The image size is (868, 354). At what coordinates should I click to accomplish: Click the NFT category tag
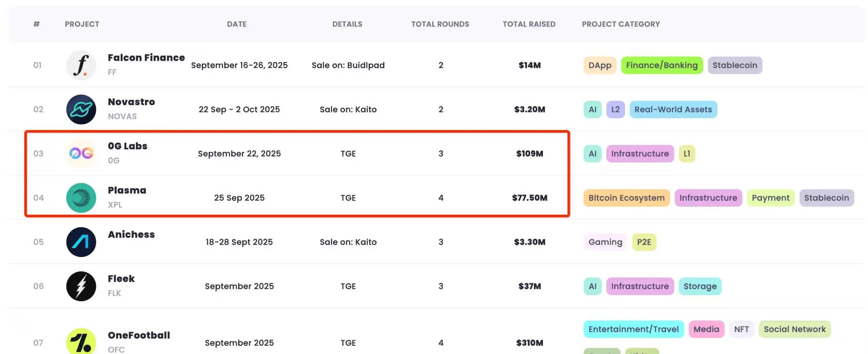(x=741, y=329)
